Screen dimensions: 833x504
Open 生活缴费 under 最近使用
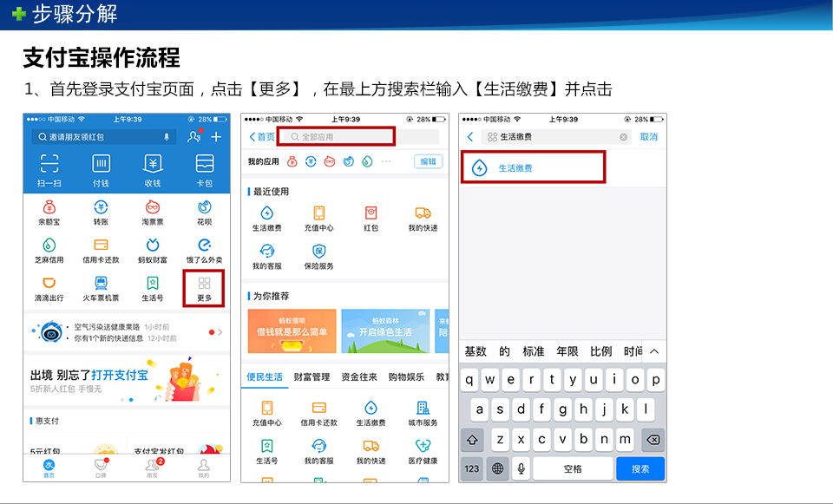(266, 219)
